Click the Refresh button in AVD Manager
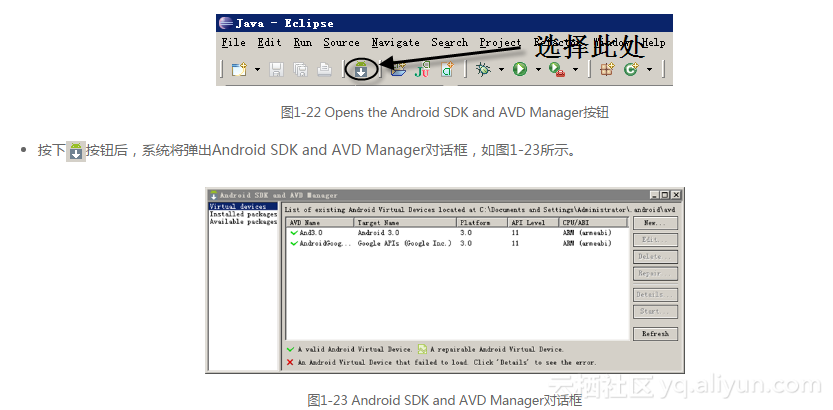833x410 pixels. tap(655, 334)
